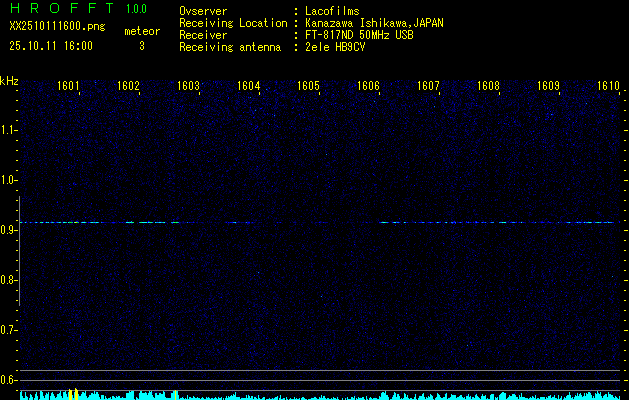Select the 1605 time marker

[308, 86]
